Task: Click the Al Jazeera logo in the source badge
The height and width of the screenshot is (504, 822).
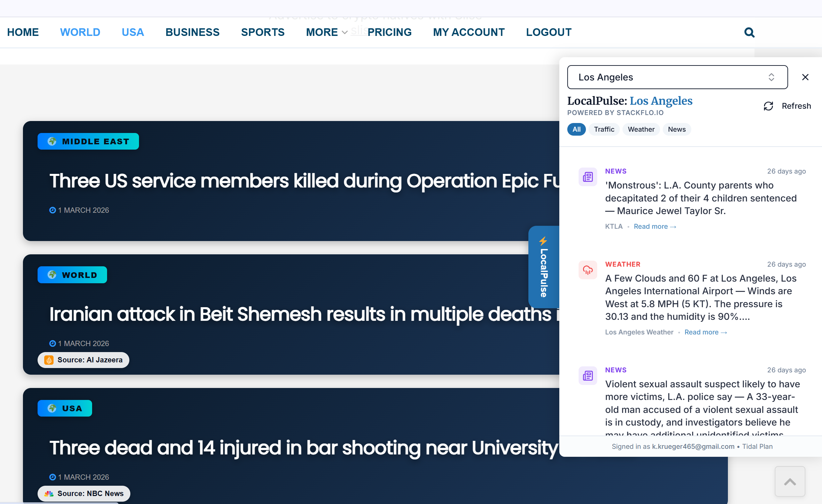Action: tap(49, 360)
